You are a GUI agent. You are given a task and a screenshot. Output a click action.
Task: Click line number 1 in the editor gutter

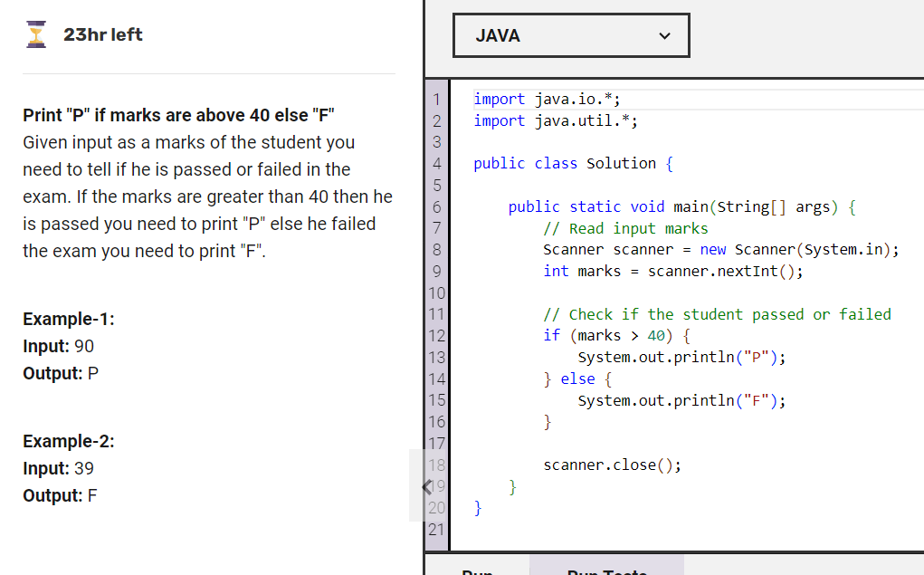tap(436, 99)
